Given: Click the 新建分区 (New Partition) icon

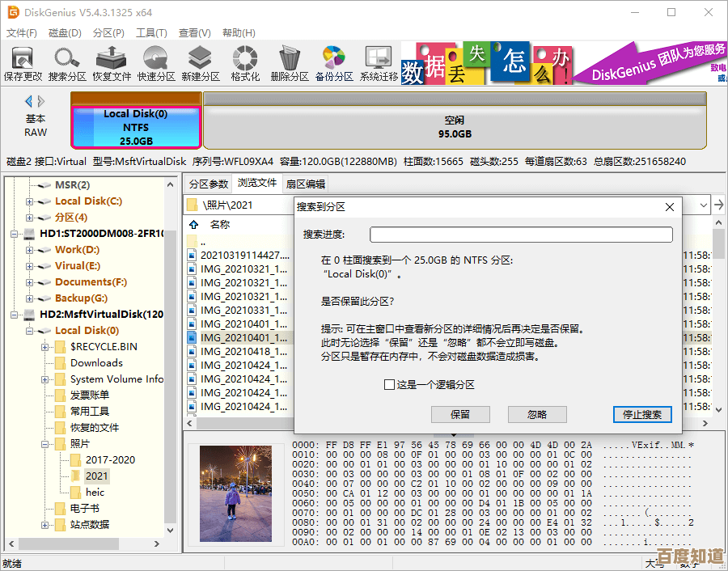Looking at the screenshot, I should [201, 63].
